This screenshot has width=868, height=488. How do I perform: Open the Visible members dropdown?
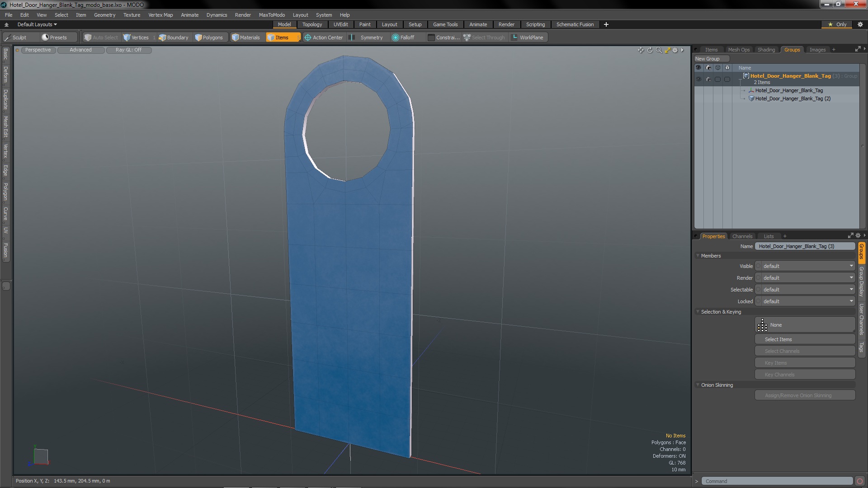click(805, 266)
